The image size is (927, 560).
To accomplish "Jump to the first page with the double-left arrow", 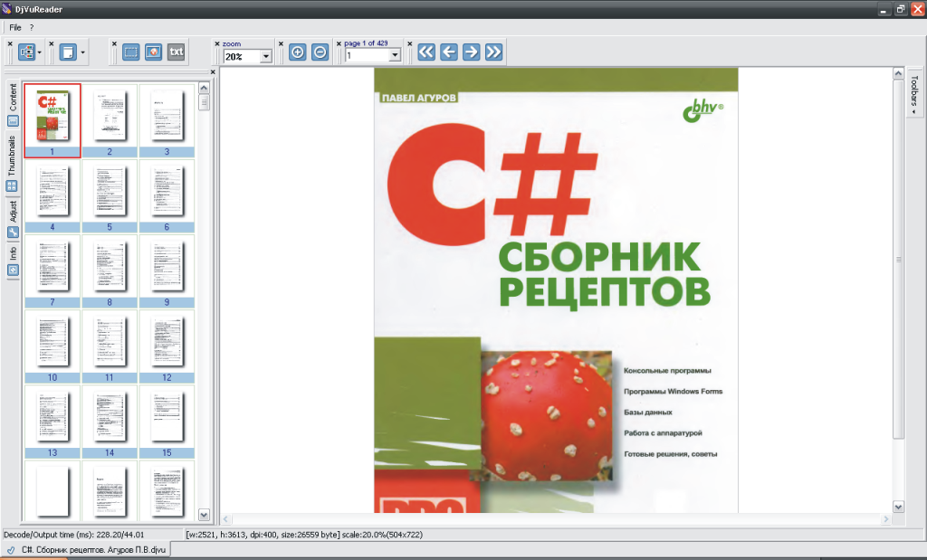I will 426,52.
